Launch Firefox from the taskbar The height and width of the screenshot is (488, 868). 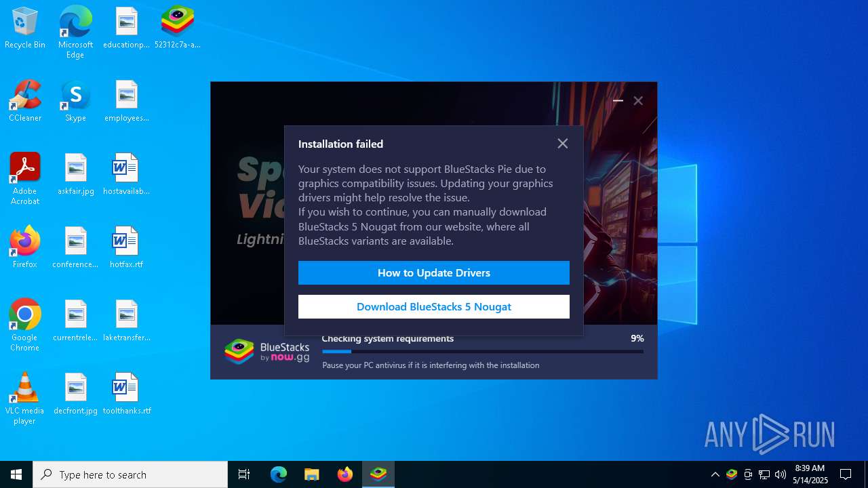point(344,474)
